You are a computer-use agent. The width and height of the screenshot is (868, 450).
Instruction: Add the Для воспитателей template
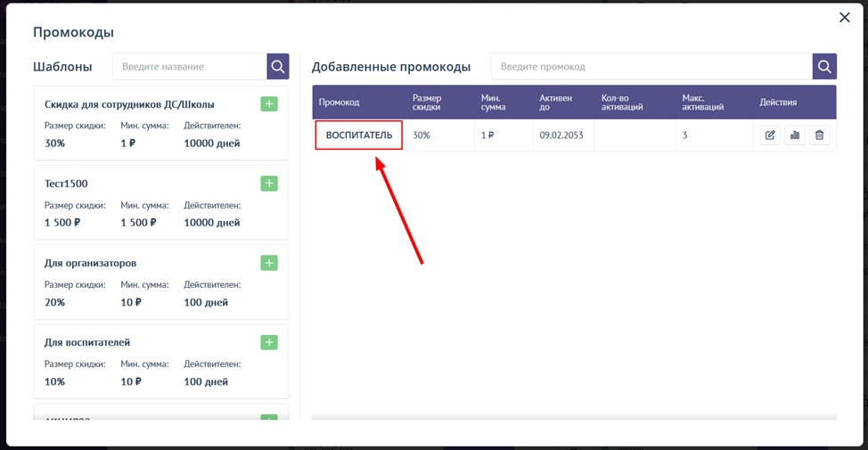[269, 342]
